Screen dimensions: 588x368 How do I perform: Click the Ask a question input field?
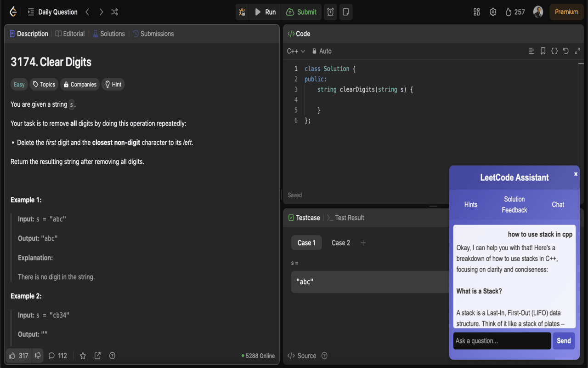tap(502, 340)
